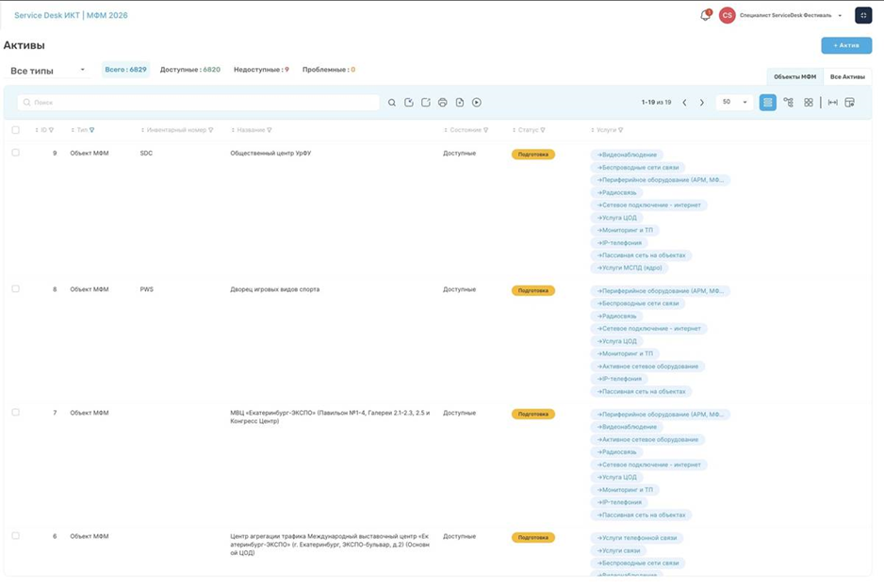Image resolution: width=884 pixels, height=588 pixels.
Task: Open filter for Название column
Action: click(270, 130)
